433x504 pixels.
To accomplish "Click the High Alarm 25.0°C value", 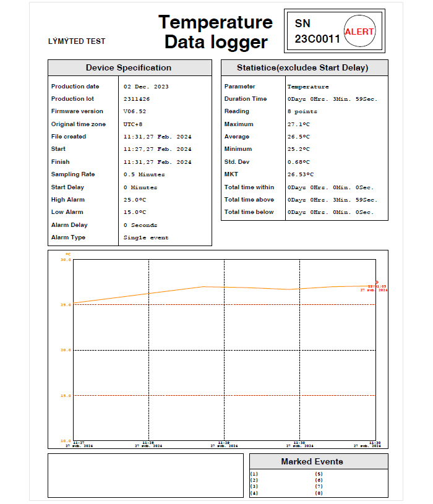I will pos(135,200).
